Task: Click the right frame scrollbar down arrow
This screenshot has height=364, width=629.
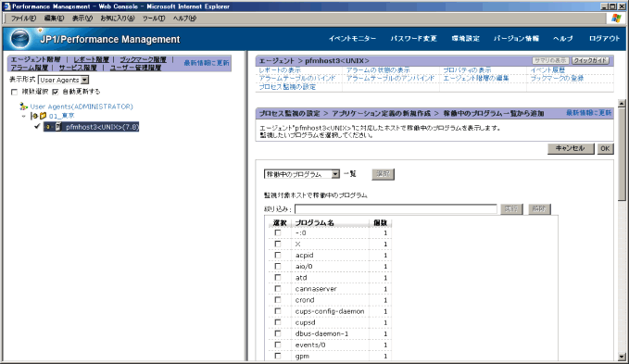Action: pos(622,356)
